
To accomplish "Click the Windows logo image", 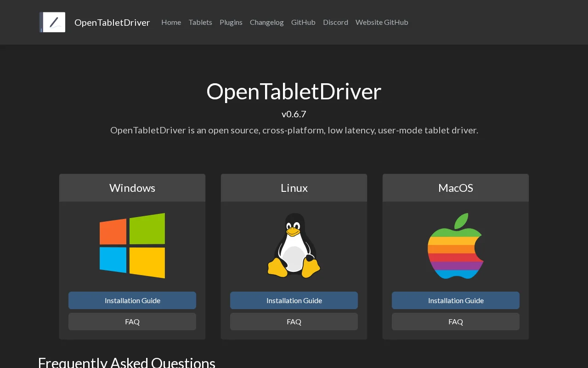I will pos(132,246).
